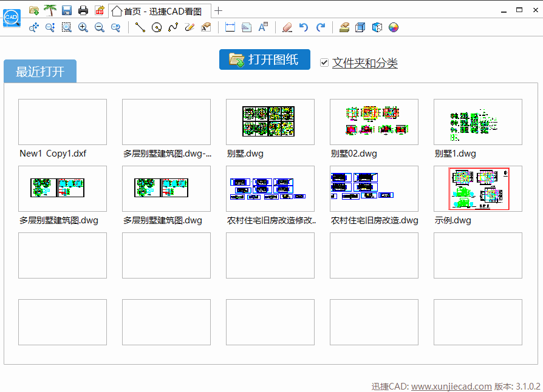
Task: Click the plus button to add tab
Action: pyautogui.click(x=218, y=11)
